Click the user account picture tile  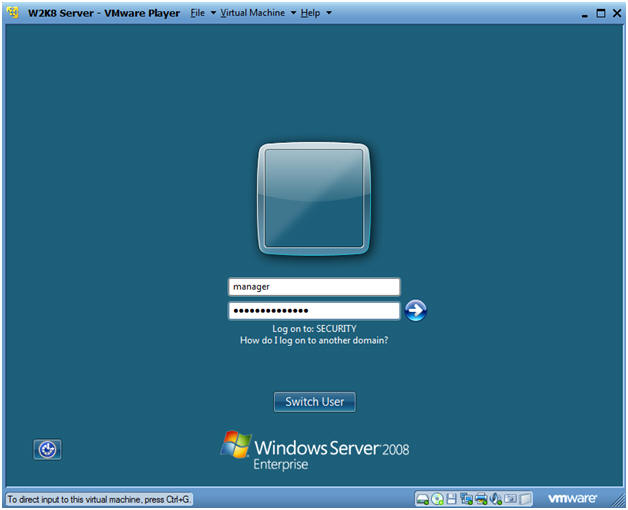click(x=314, y=198)
